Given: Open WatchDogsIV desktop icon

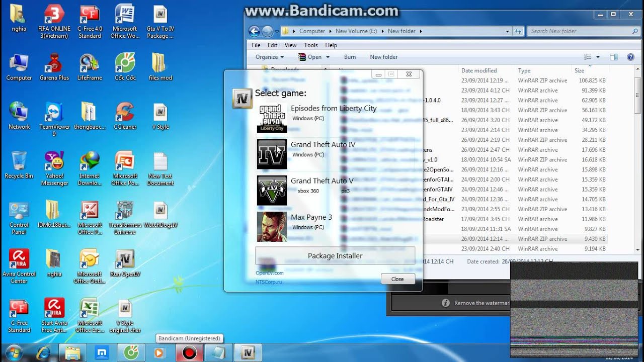Looking at the screenshot, I should (x=160, y=214).
